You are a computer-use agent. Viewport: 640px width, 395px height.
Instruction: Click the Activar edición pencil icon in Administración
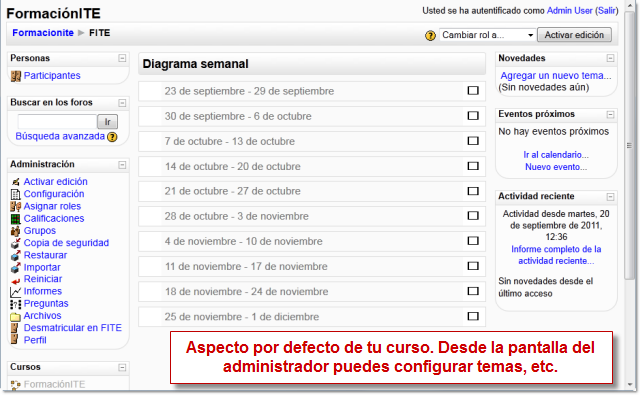pos(16,182)
